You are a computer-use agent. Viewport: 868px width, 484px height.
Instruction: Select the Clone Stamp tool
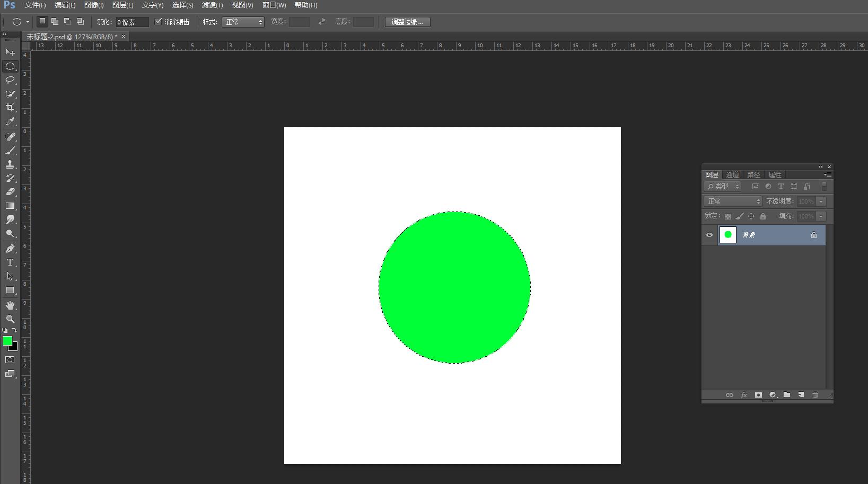10,164
